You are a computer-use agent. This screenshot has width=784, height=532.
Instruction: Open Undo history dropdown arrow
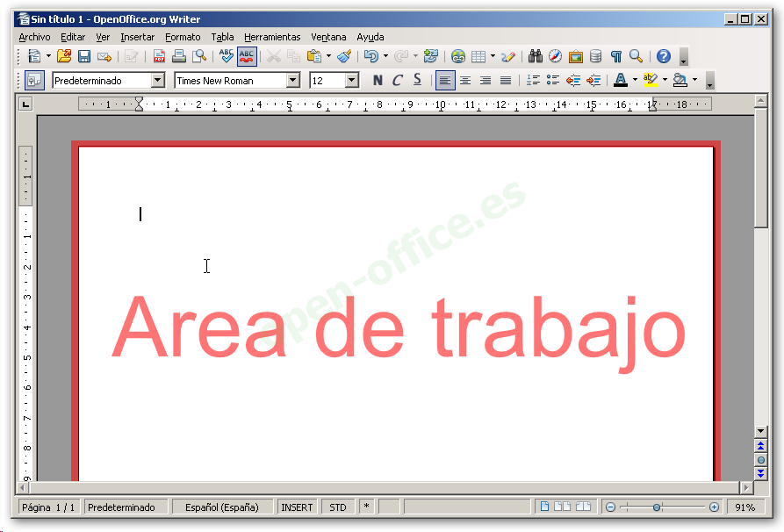click(385, 56)
